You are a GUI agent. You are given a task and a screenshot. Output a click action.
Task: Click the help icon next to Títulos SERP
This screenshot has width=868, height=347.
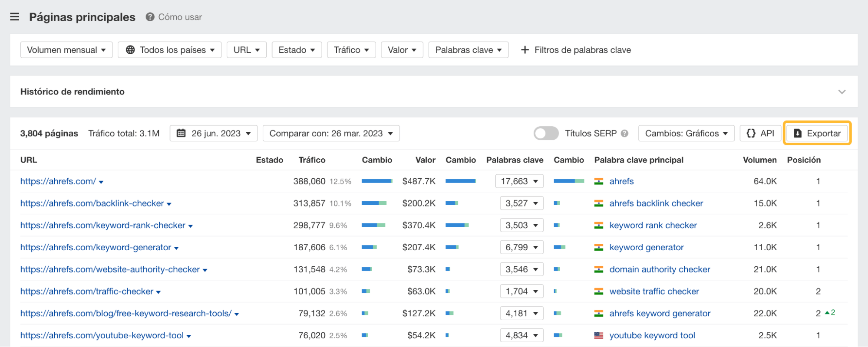pyautogui.click(x=624, y=133)
